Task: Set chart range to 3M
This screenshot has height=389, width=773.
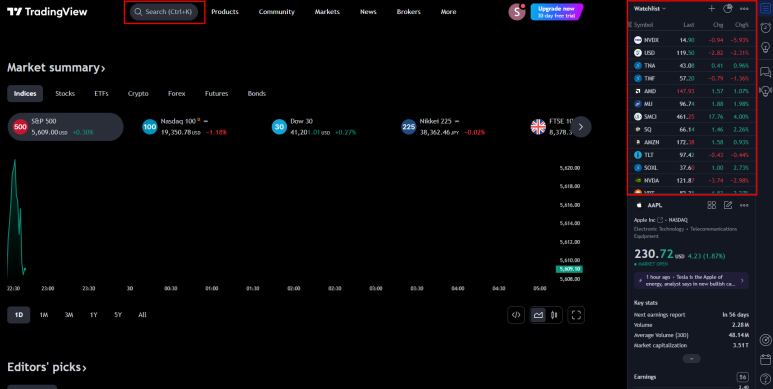Action: click(x=69, y=315)
